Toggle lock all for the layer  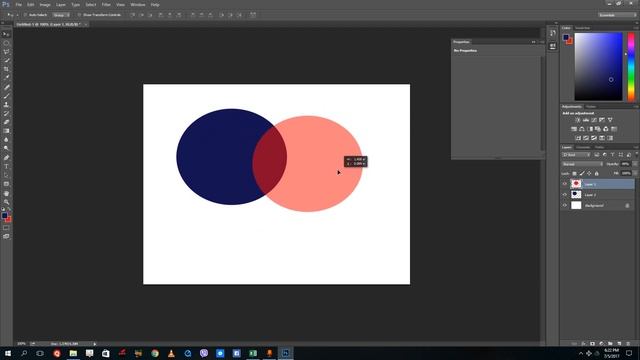coord(596,173)
